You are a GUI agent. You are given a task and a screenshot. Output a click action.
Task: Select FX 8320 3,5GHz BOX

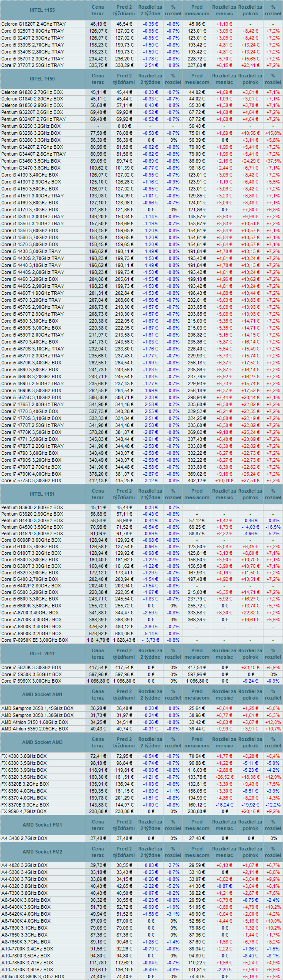point(24,777)
